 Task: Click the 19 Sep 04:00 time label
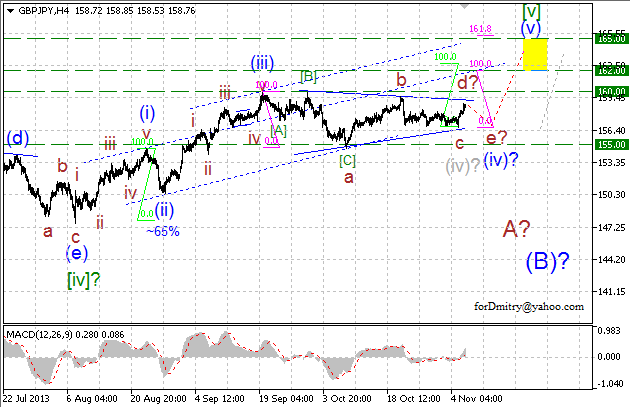(x=286, y=399)
